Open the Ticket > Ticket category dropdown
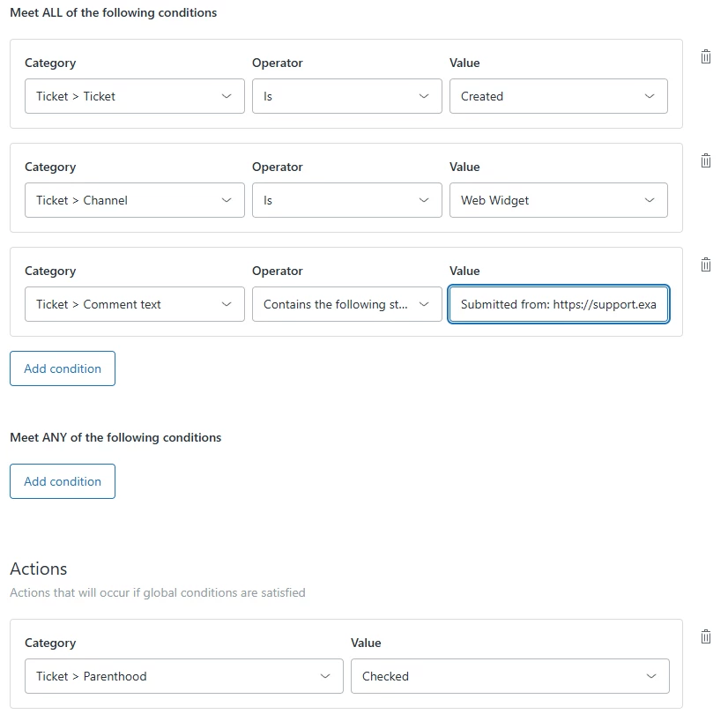This screenshot has width=728, height=714. pyautogui.click(x=135, y=96)
